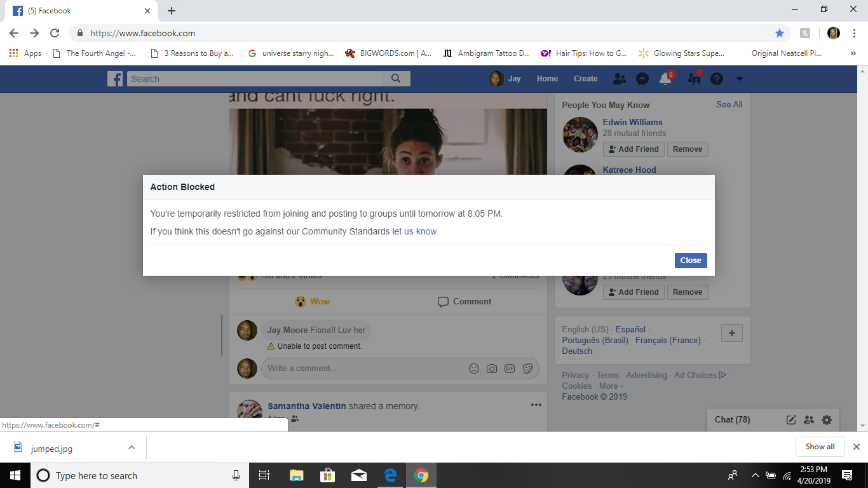Open chat settings gear icon
Screen dimensions: 868x488
pos(827,419)
